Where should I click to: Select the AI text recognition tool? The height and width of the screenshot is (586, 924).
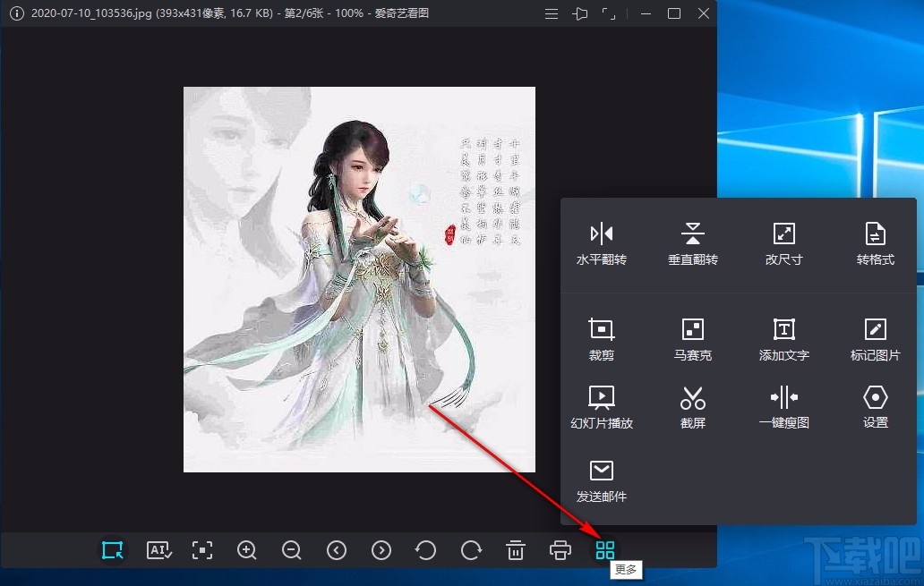[158, 550]
